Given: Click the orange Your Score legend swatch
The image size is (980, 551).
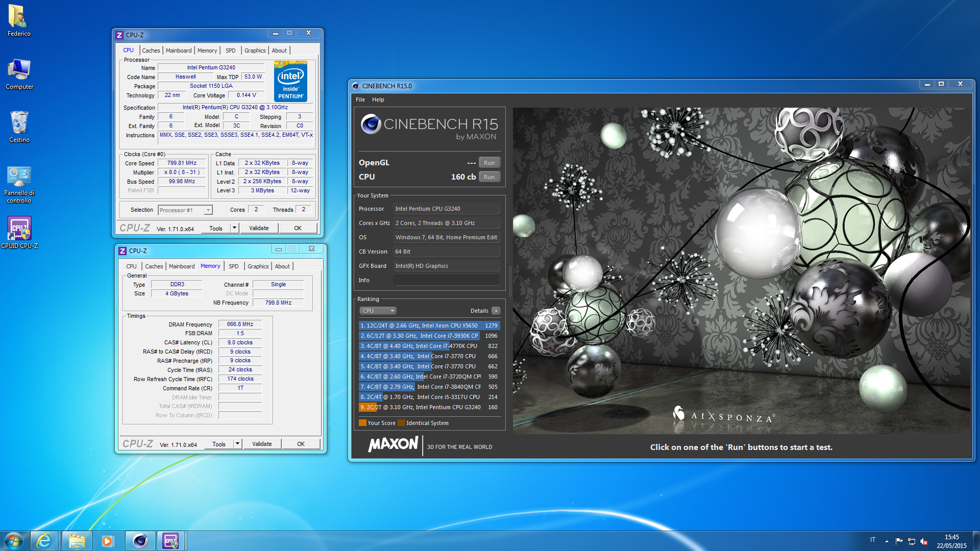Looking at the screenshot, I should tap(362, 423).
